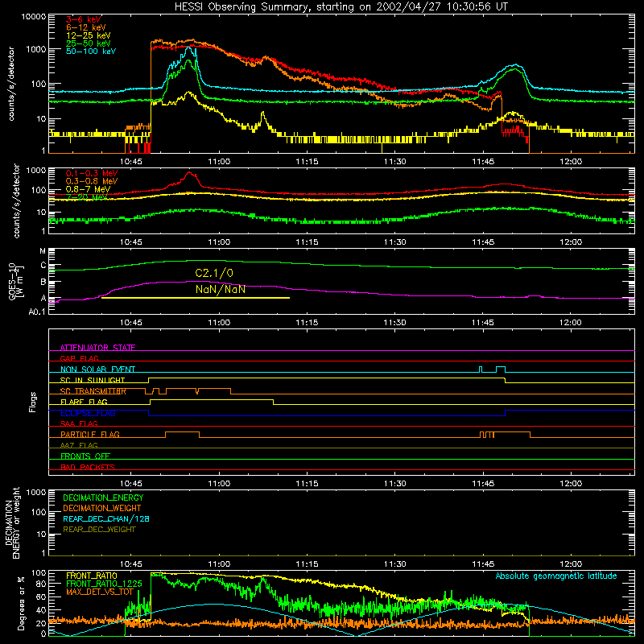Select the ATTENUATOR_STATE flag label
644x644 pixels.
point(97,348)
